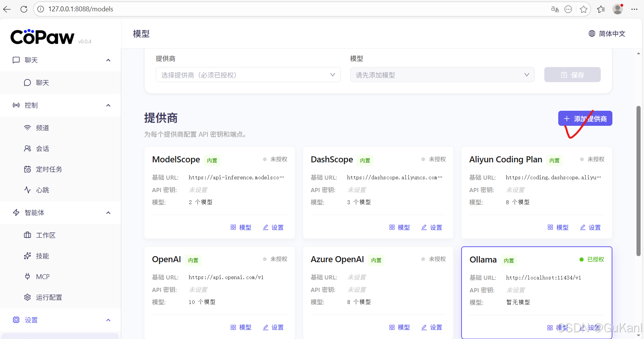Collapse the 控制 sidebar group
Screen dimensions: 644x339
[108, 105]
